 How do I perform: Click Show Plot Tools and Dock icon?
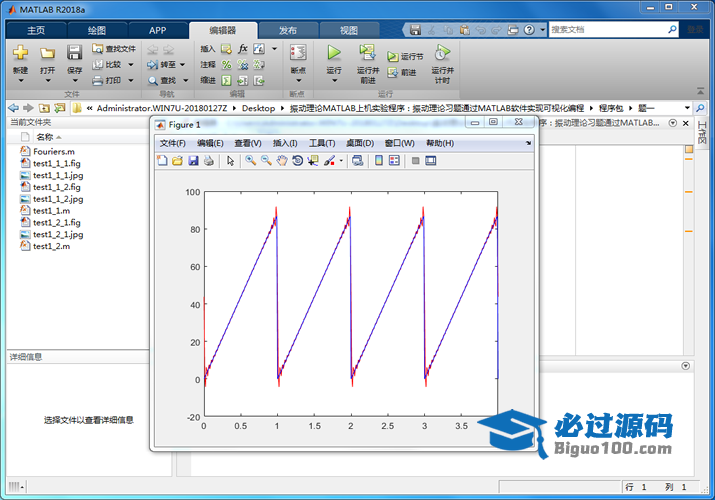pos(431,160)
